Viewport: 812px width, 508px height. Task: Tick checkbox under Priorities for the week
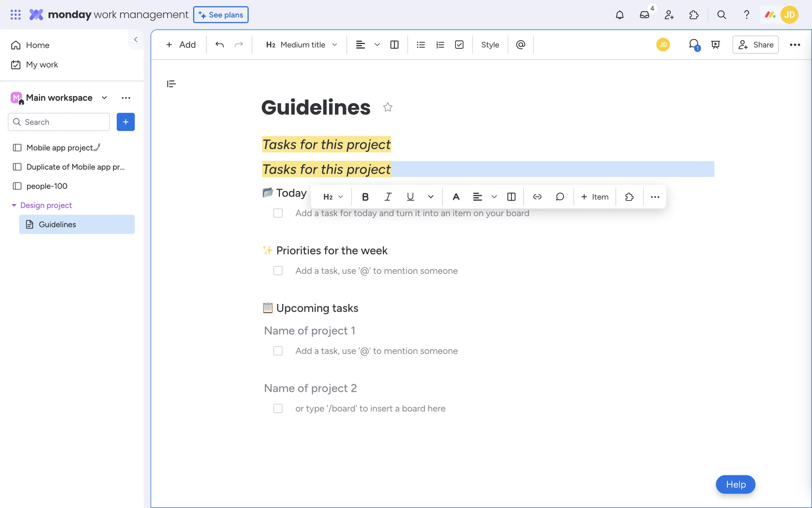pyautogui.click(x=278, y=271)
